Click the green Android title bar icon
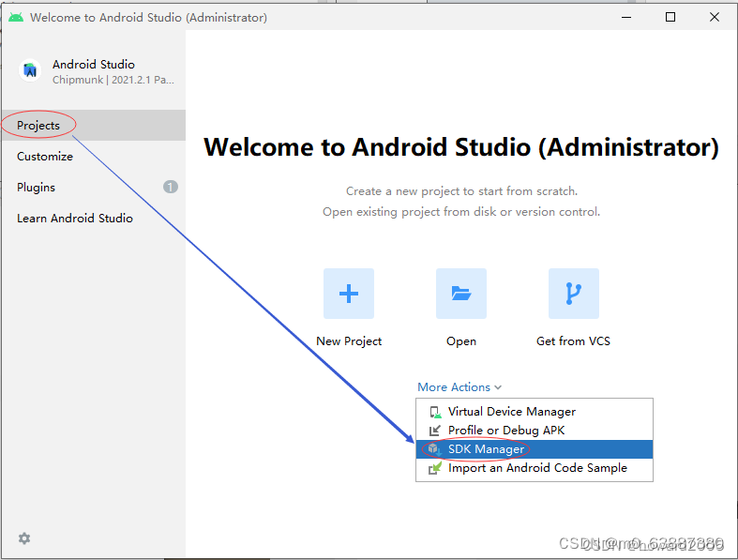738x560 pixels. (x=16, y=18)
